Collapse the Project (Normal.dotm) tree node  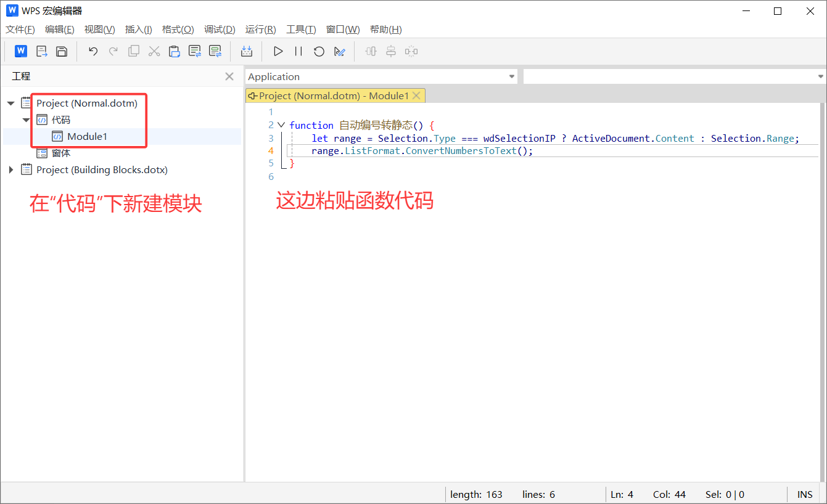point(11,104)
